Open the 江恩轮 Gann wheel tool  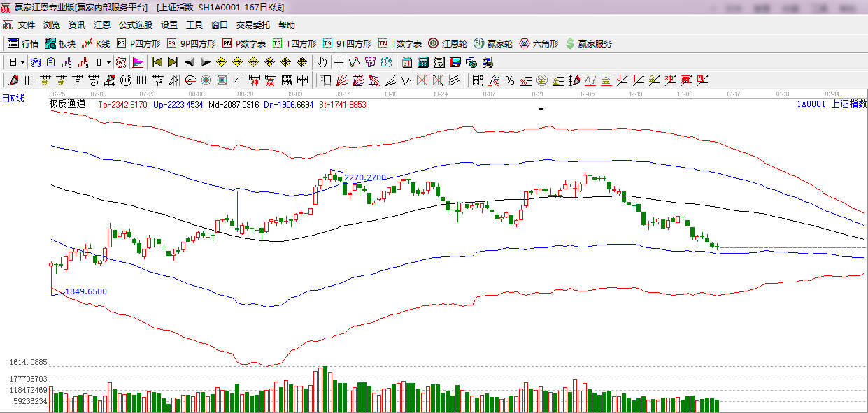pyautogui.click(x=448, y=43)
